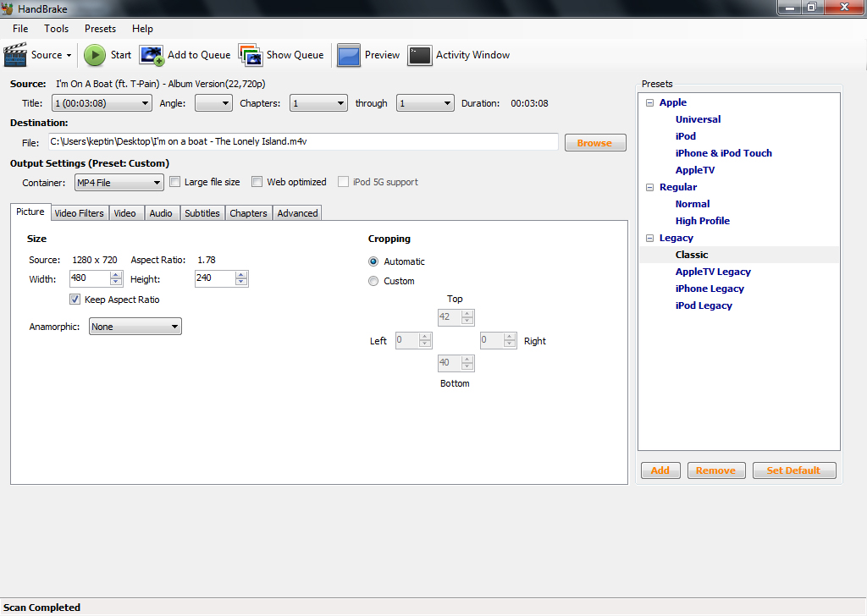Toggle the iPod 5G support checkbox
Viewport: 867px width, 616px height.
pos(343,182)
